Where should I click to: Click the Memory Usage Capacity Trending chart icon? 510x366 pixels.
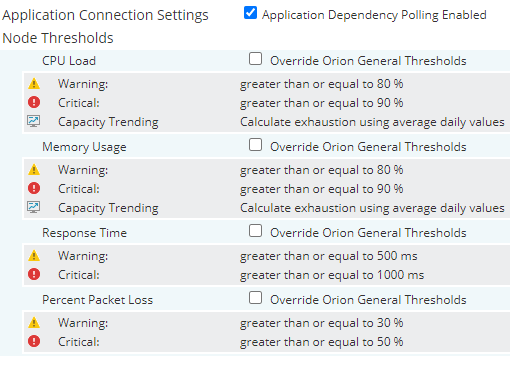click(33, 207)
